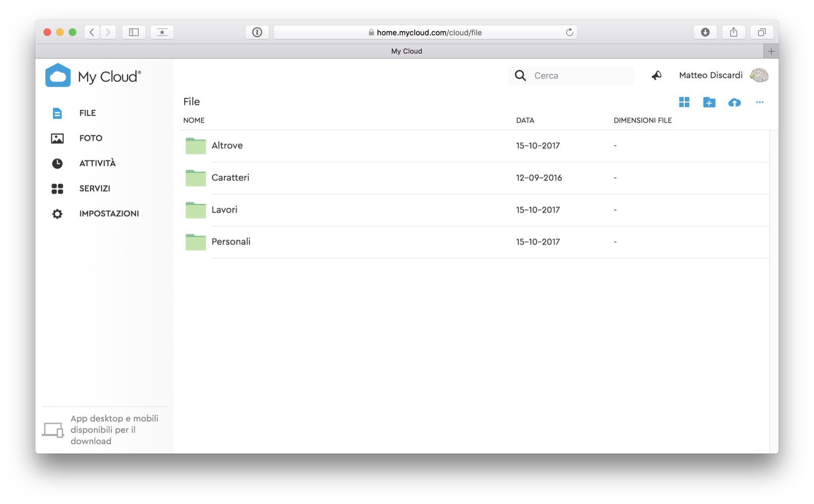Open the File section icon in sidebar
The height and width of the screenshot is (504, 814).
click(57, 113)
